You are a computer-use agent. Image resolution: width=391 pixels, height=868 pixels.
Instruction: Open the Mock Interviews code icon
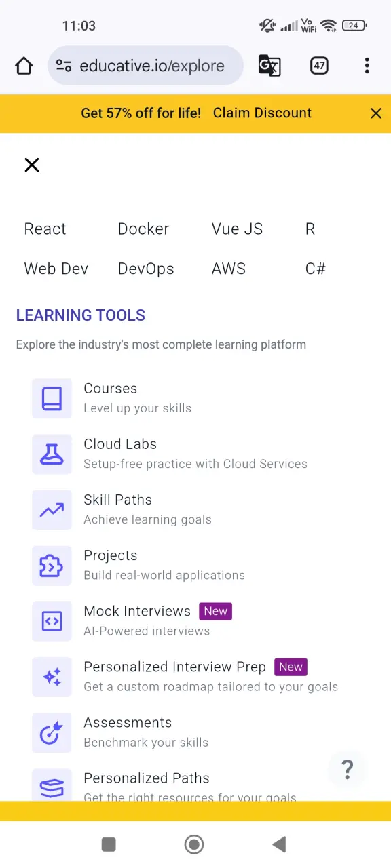52,620
